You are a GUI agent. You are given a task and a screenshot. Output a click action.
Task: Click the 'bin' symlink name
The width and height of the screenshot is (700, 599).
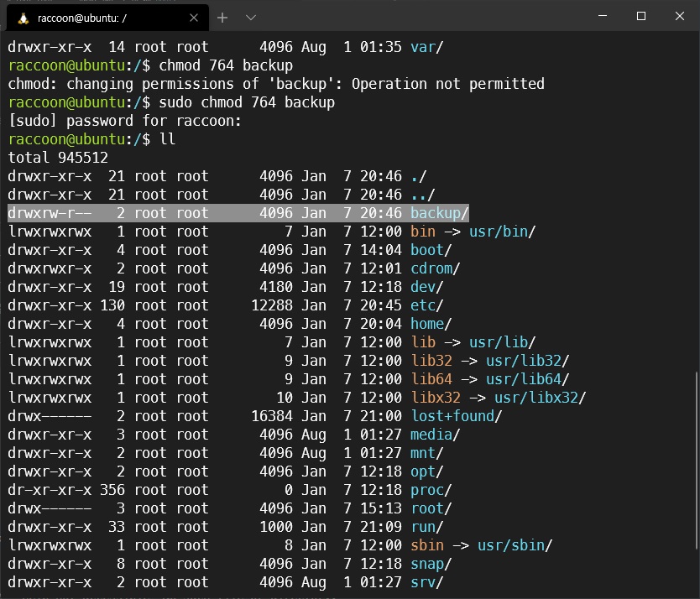(x=423, y=232)
